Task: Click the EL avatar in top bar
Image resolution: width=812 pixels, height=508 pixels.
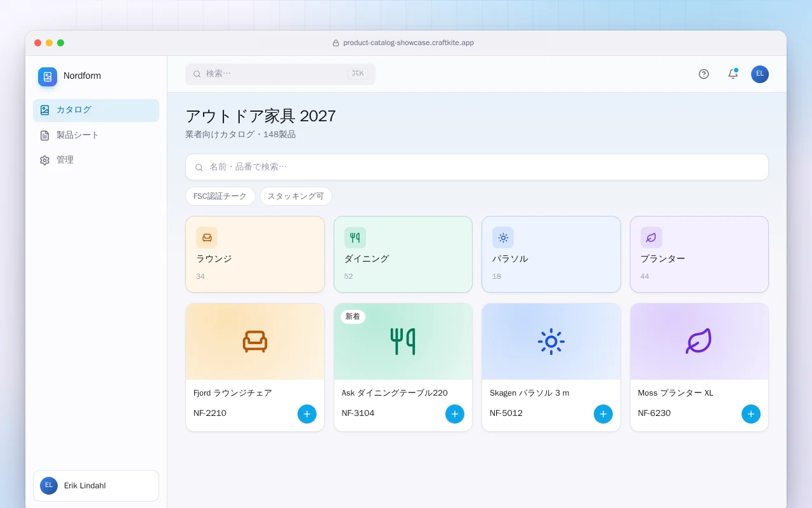Action: [760, 74]
